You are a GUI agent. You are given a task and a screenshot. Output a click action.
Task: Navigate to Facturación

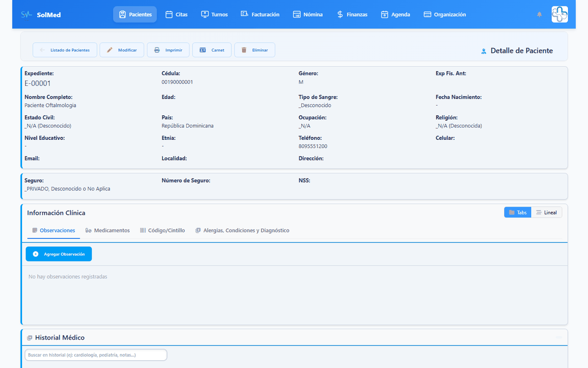pyautogui.click(x=260, y=15)
